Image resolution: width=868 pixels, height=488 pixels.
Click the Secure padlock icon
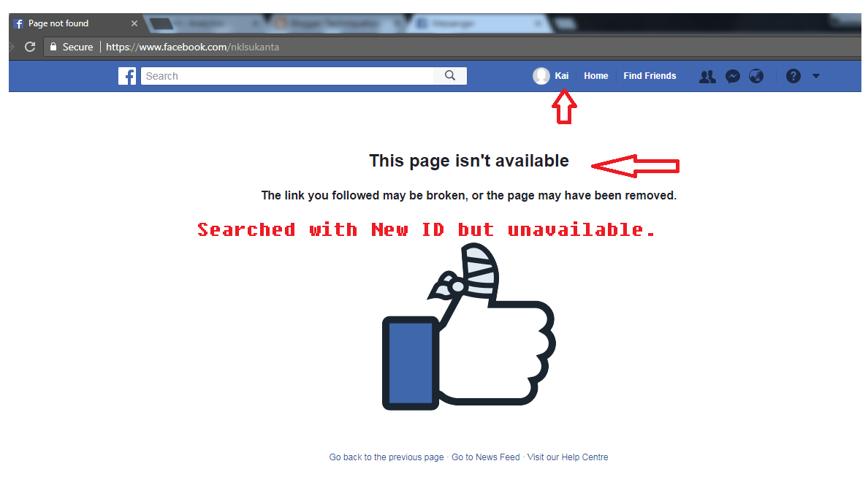pos(53,47)
